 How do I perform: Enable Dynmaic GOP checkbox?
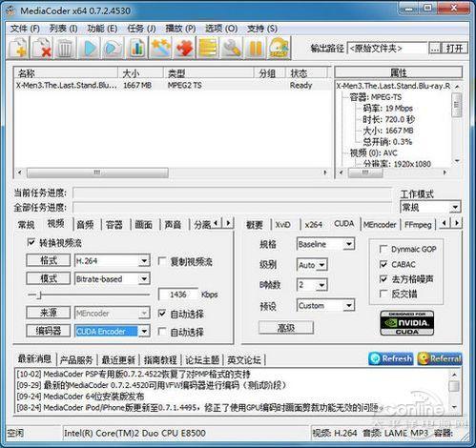(x=383, y=249)
